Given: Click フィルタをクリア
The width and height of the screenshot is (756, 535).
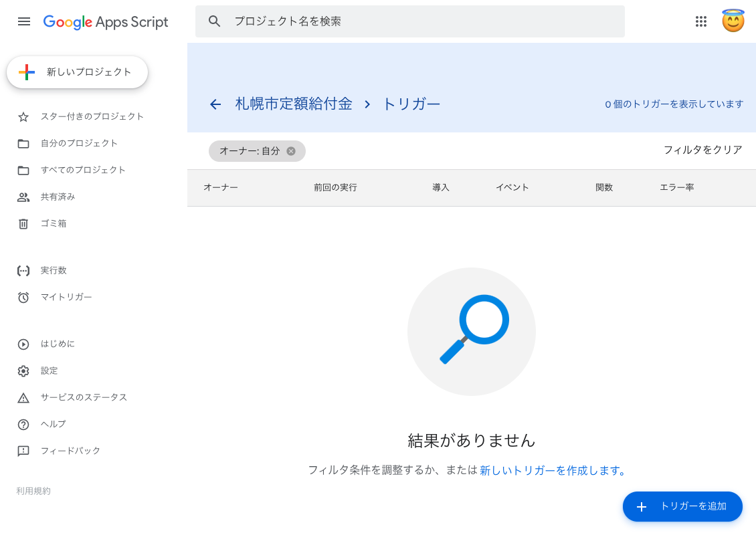Looking at the screenshot, I should [x=702, y=150].
